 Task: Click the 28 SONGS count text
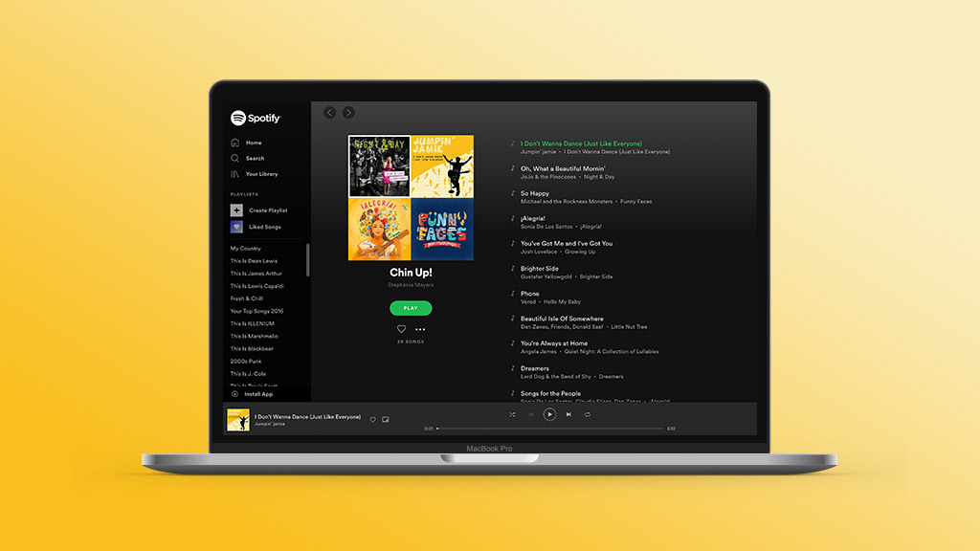[x=411, y=342]
